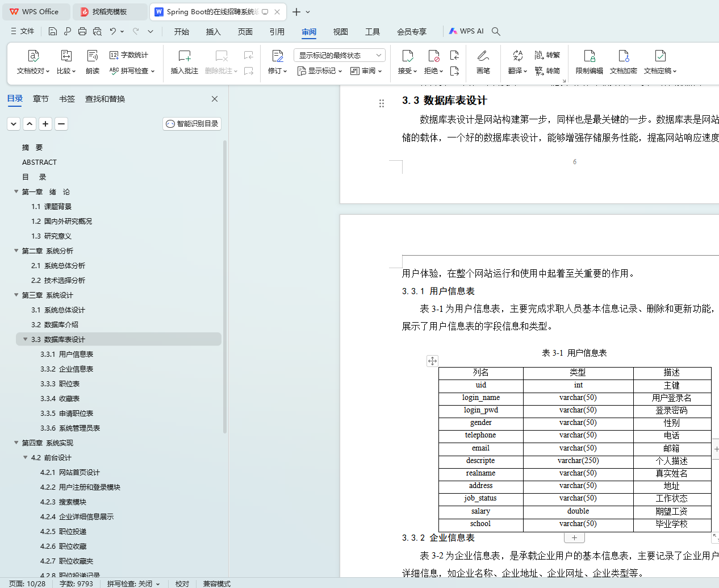Switch to the 章节 navigation tab
The width and height of the screenshot is (719, 588).
pyautogui.click(x=41, y=99)
